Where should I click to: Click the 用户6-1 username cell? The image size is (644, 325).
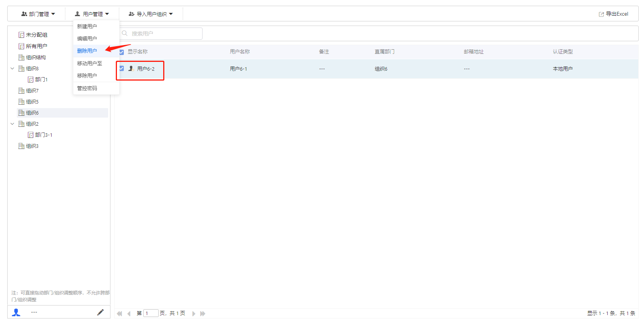pos(238,69)
